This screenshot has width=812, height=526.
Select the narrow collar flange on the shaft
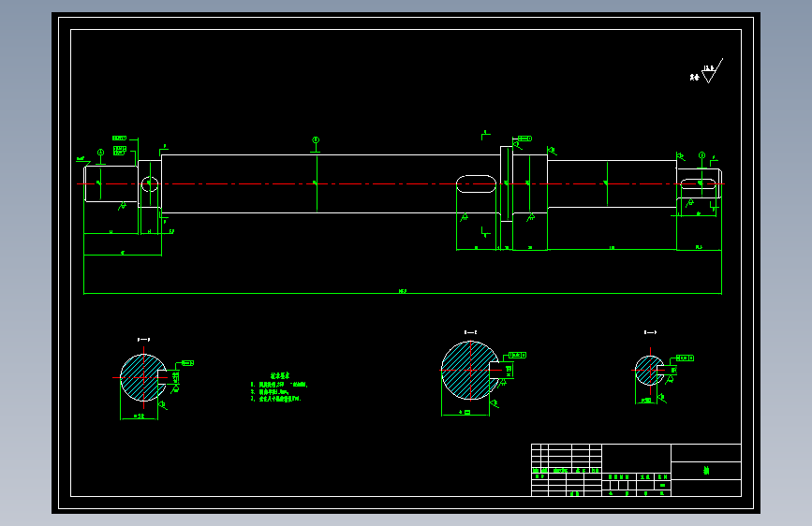click(x=506, y=183)
